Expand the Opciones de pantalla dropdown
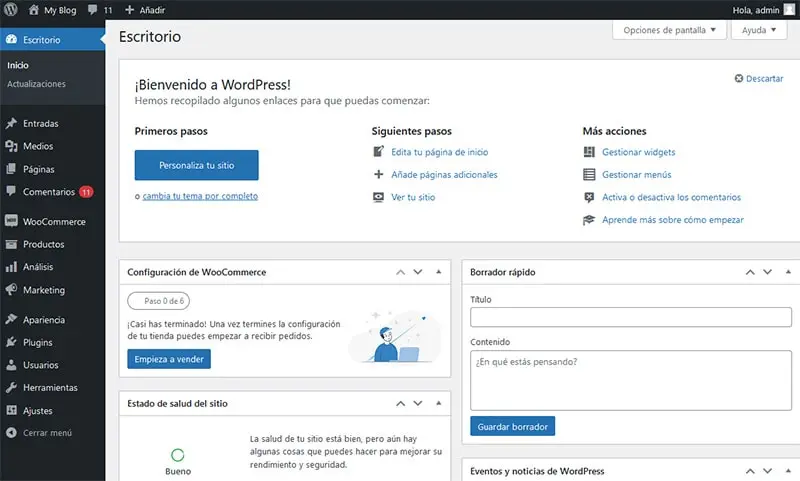The height and width of the screenshot is (481, 800). click(668, 30)
